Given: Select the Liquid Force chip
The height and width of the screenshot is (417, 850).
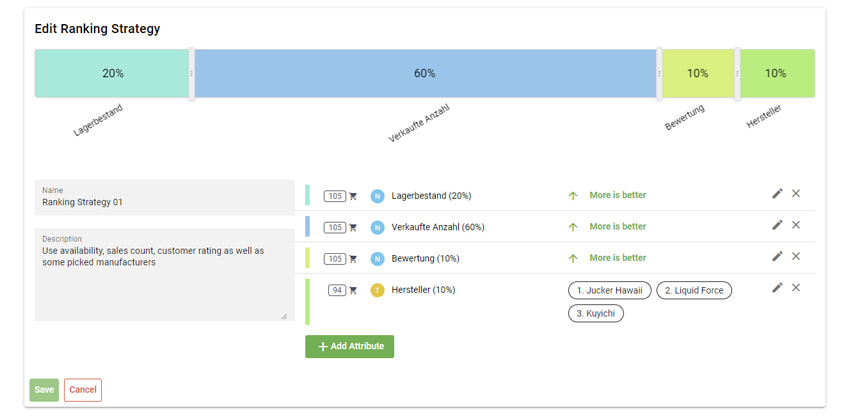Looking at the screenshot, I should pyautogui.click(x=694, y=290).
